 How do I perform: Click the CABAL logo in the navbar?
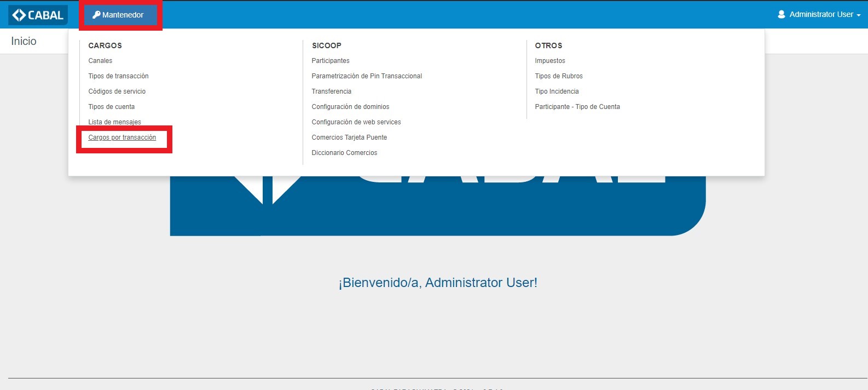38,15
